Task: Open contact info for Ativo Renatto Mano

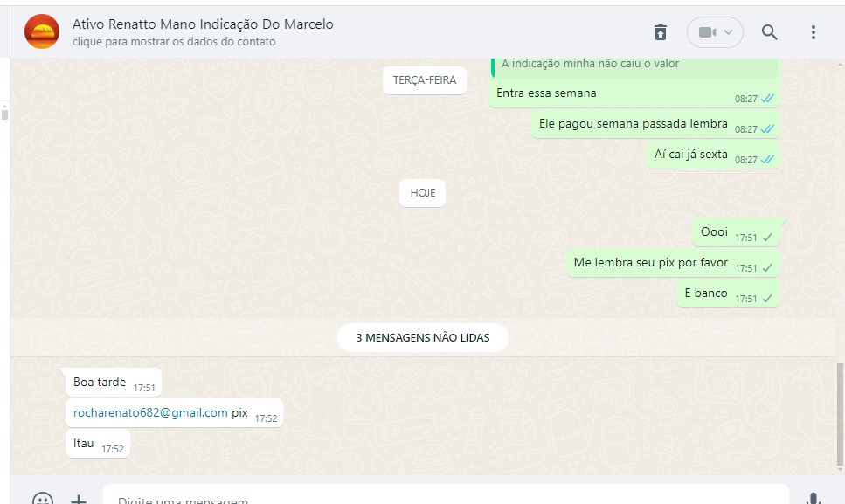Action: [203, 25]
